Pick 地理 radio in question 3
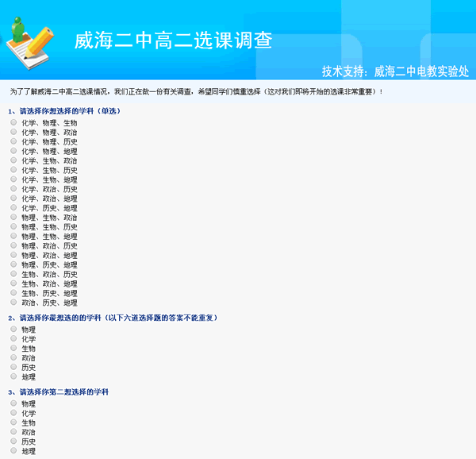 [x=13, y=450]
